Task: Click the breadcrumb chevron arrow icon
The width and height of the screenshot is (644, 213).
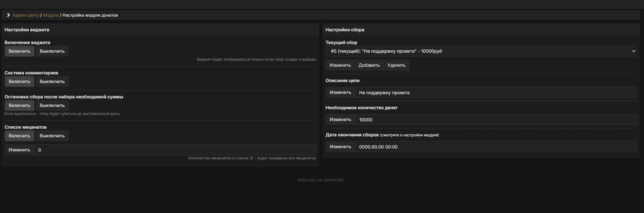Action: pyautogui.click(x=9, y=15)
